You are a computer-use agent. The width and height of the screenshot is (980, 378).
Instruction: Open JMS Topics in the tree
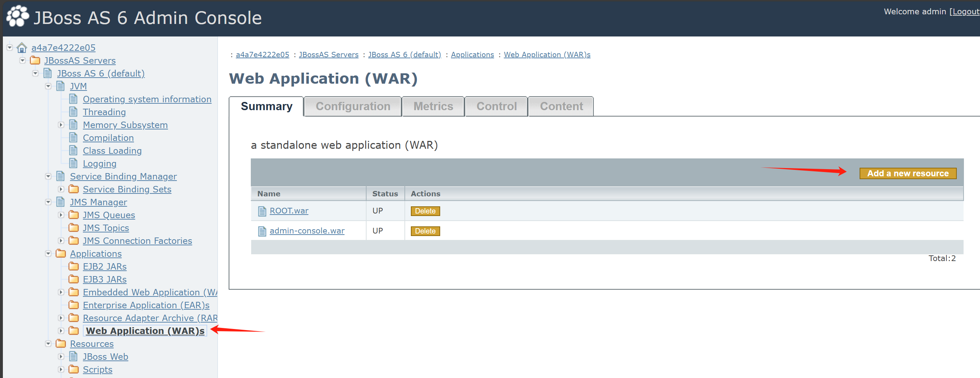pos(106,228)
